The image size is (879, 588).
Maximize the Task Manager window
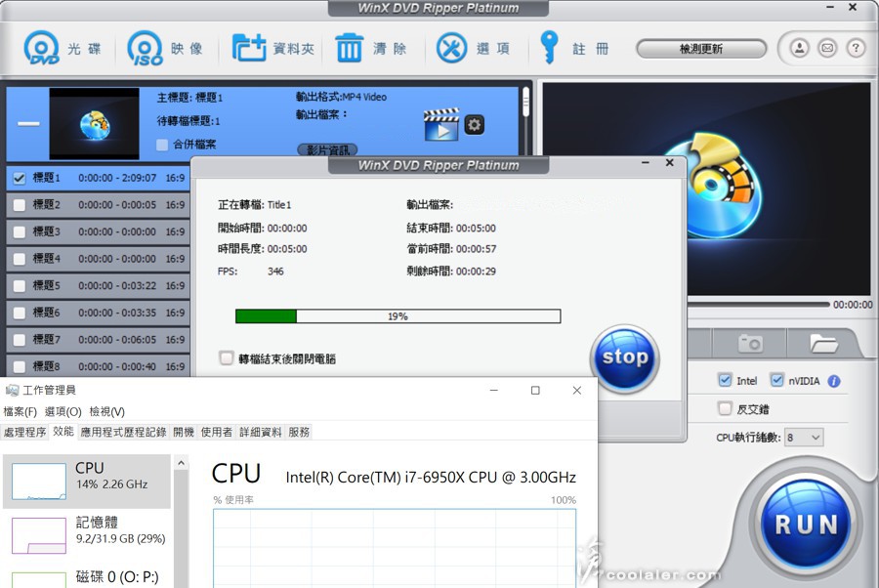[x=535, y=390]
